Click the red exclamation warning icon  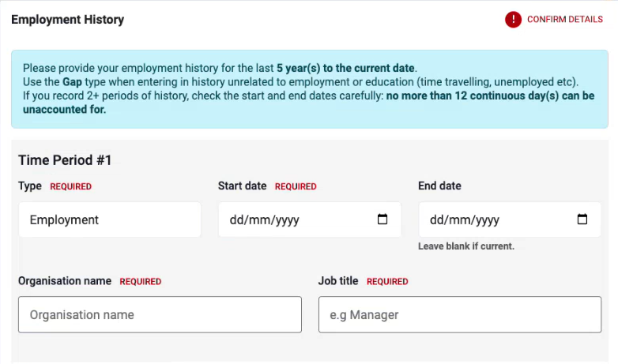pos(514,20)
